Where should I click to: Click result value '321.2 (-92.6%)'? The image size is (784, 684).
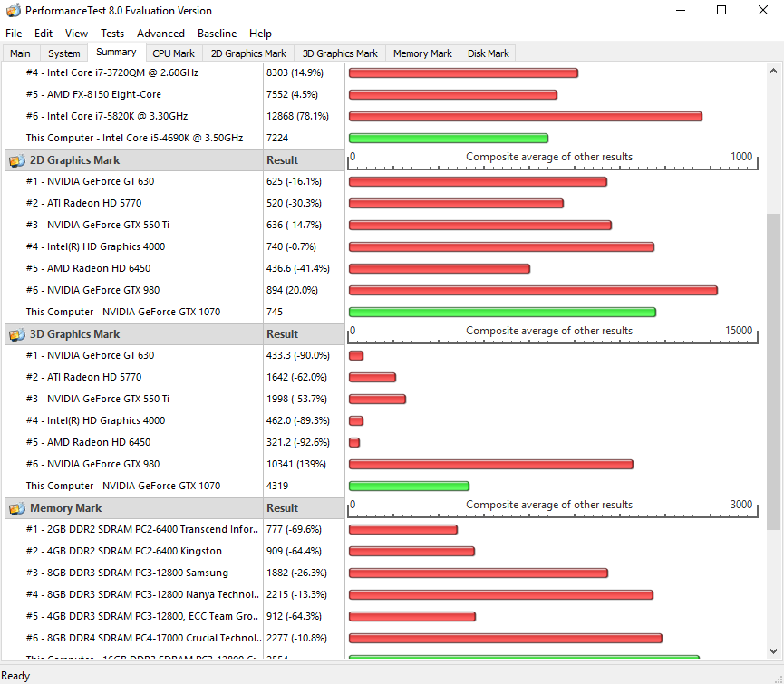click(298, 442)
